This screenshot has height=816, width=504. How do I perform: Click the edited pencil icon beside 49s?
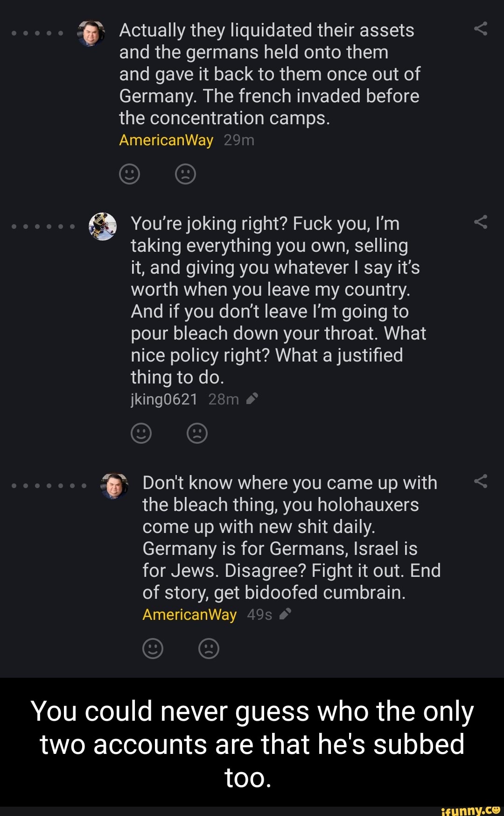tap(285, 614)
